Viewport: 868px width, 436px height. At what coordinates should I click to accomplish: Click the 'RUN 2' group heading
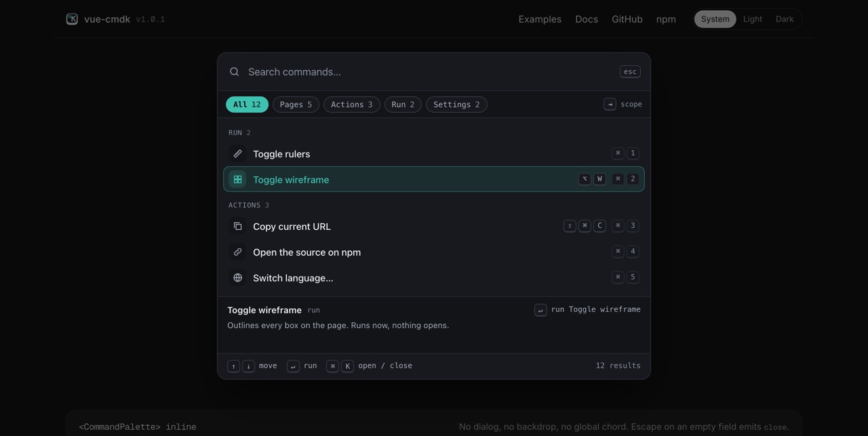click(x=239, y=133)
